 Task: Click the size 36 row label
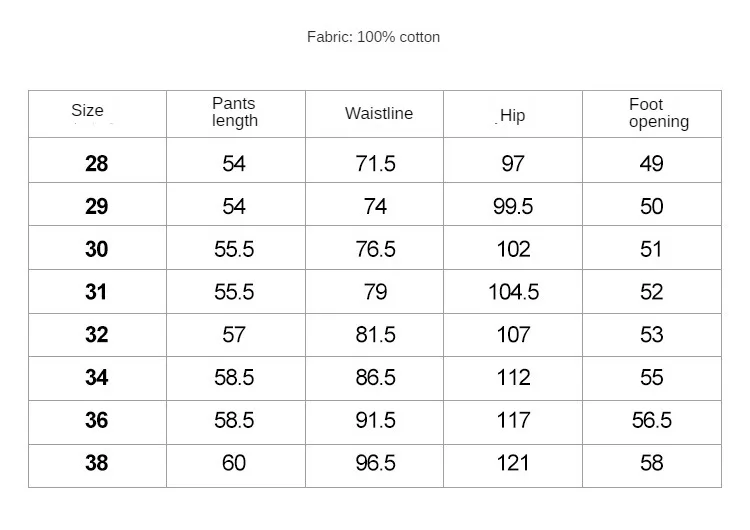click(96, 421)
